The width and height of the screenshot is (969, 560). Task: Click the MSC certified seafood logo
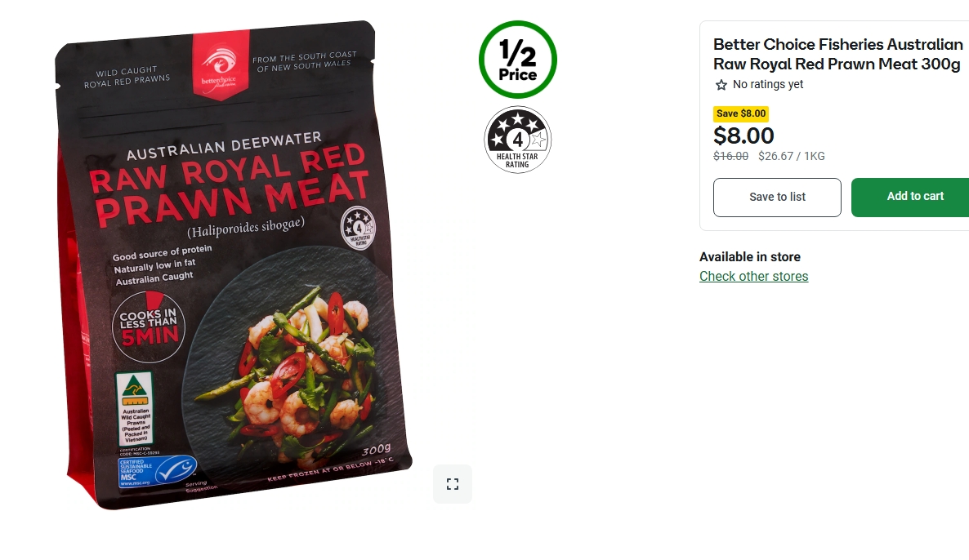tap(157, 472)
